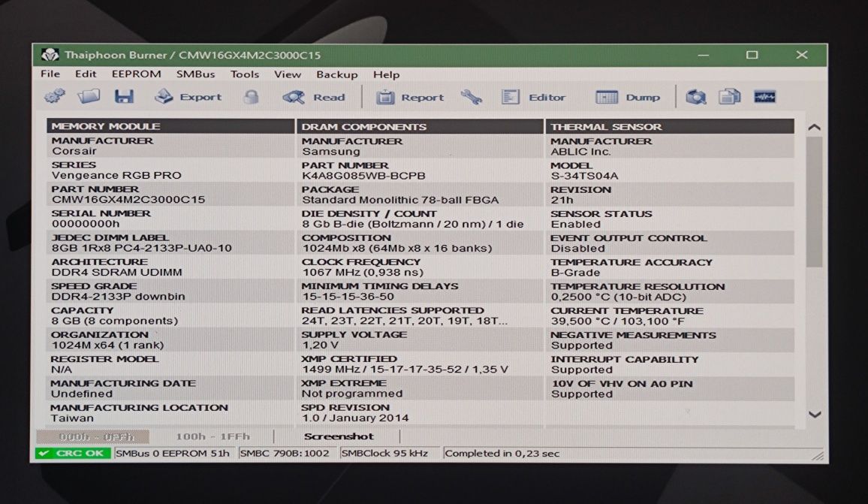Image resolution: width=868 pixels, height=504 pixels.
Task: Click the scrollbar down arrow
Action: pyautogui.click(x=814, y=415)
